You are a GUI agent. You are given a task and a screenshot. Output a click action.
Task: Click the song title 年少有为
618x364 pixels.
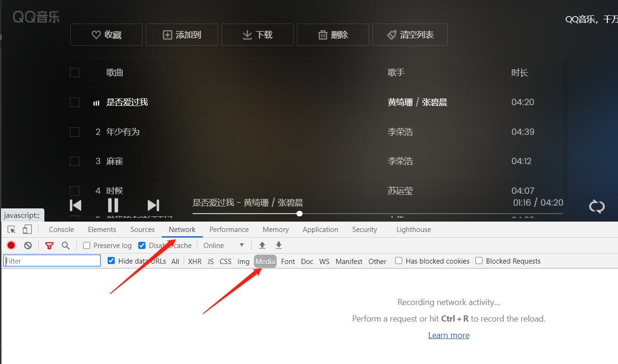(123, 132)
